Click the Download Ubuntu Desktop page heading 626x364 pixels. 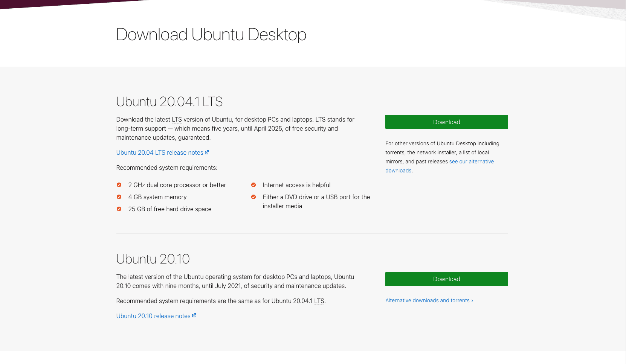211,35
